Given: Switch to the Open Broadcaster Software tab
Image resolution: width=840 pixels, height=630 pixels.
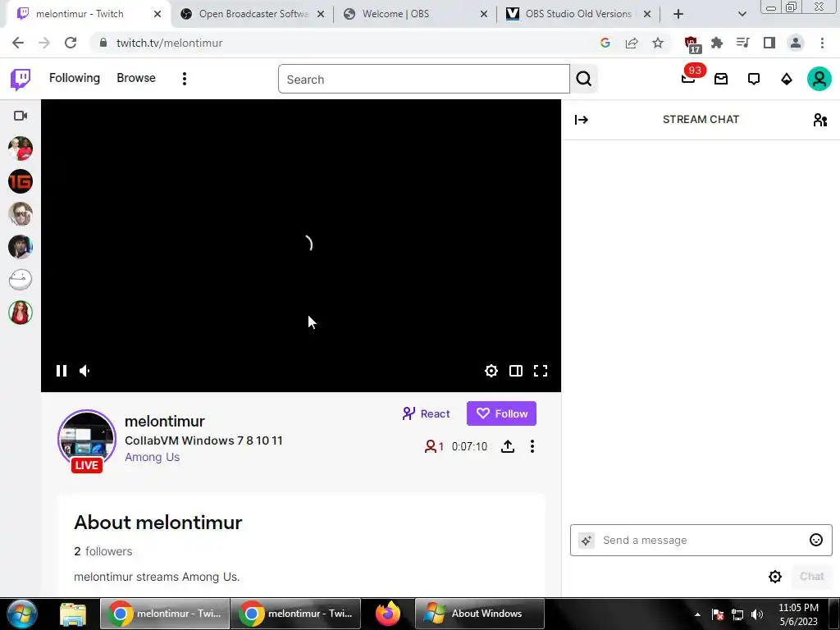Looking at the screenshot, I should point(253,14).
